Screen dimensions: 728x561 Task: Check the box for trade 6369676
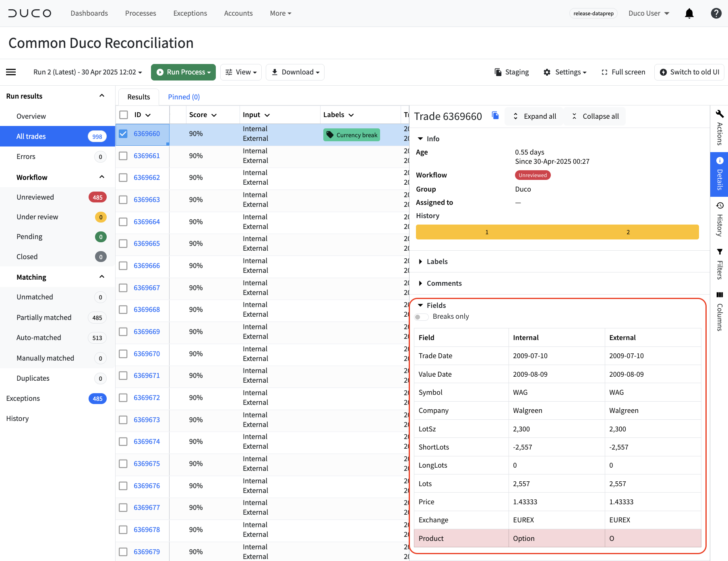click(x=123, y=486)
